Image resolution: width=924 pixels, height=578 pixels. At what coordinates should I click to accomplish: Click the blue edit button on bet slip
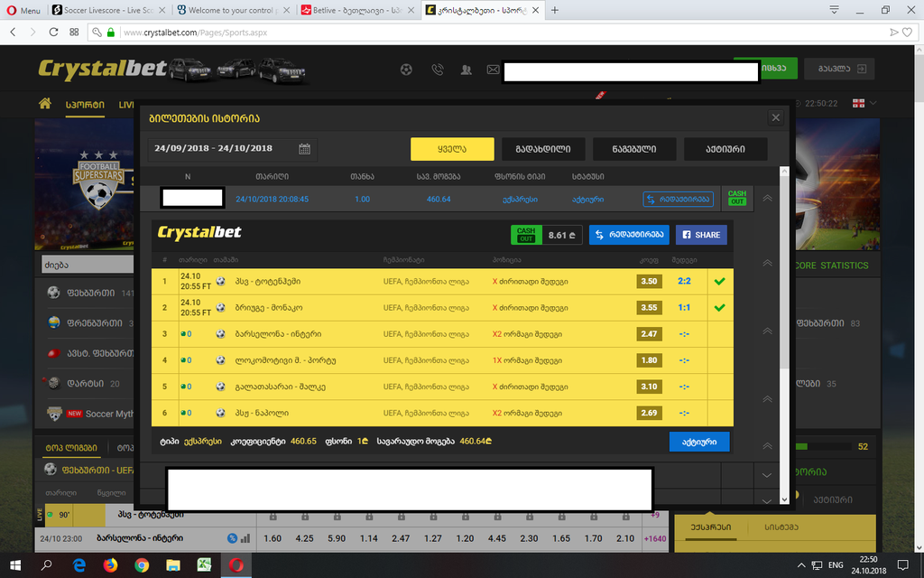tap(629, 235)
